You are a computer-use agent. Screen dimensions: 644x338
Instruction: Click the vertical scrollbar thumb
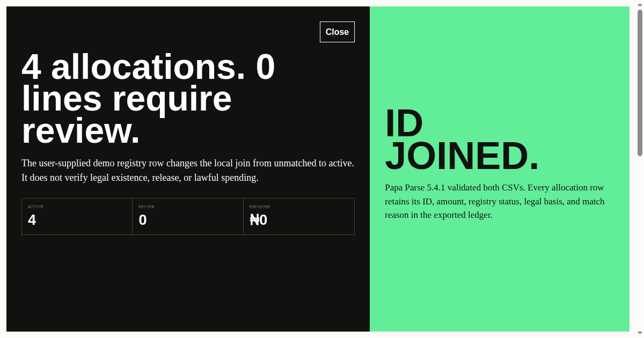[x=640, y=83]
